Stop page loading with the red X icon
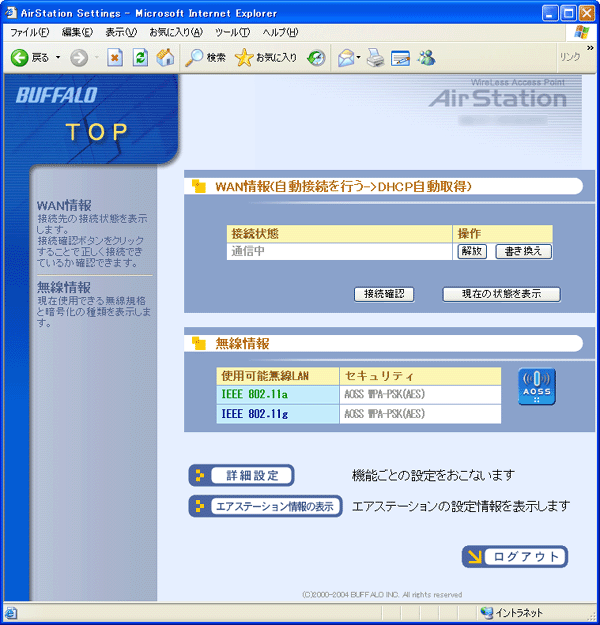The height and width of the screenshot is (625, 600). [x=115, y=58]
